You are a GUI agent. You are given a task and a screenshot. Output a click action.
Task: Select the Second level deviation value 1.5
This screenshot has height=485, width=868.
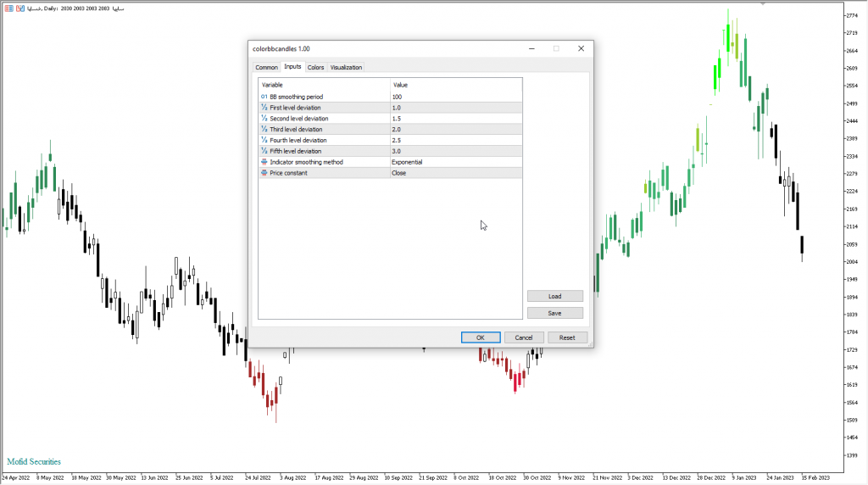pos(455,119)
